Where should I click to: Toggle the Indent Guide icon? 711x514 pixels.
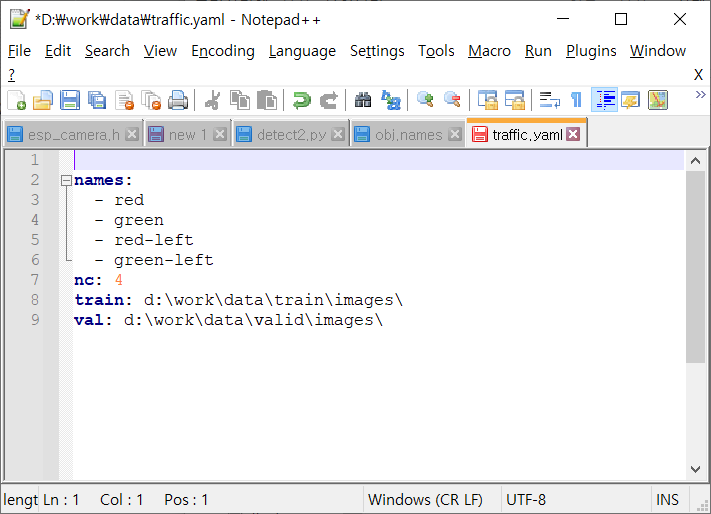(604, 100)
